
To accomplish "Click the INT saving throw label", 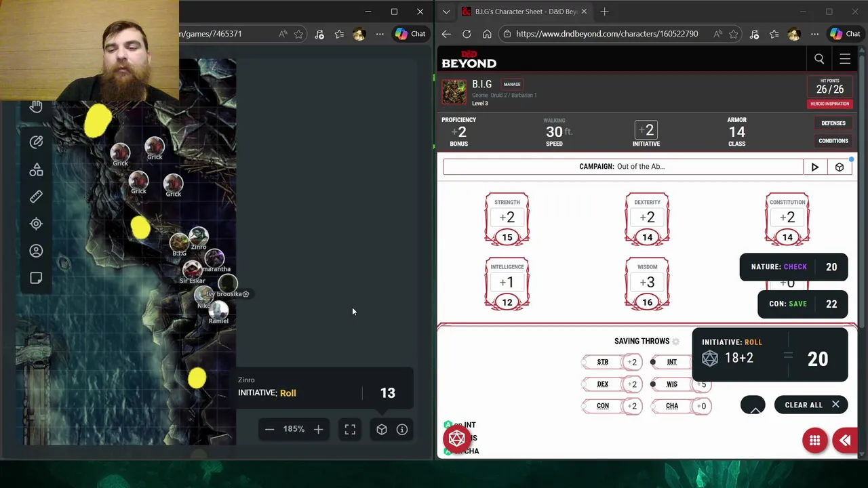I will (671, 362).
